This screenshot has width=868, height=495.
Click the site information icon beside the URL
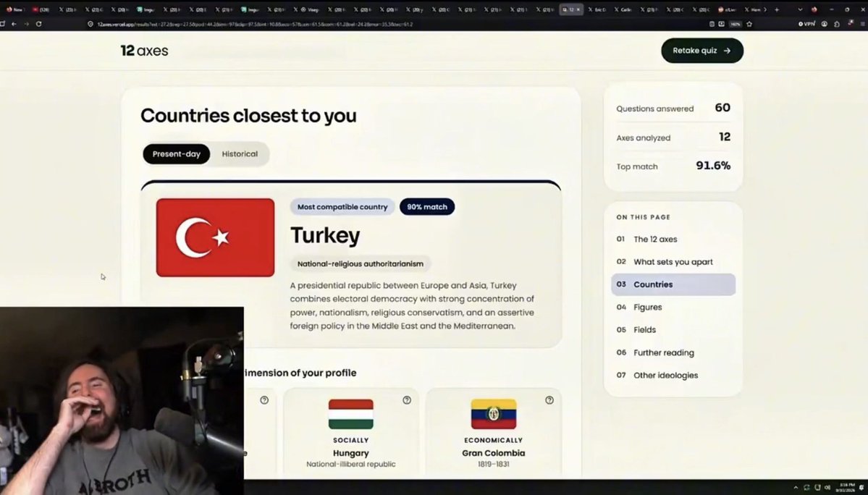coord(90,24)
